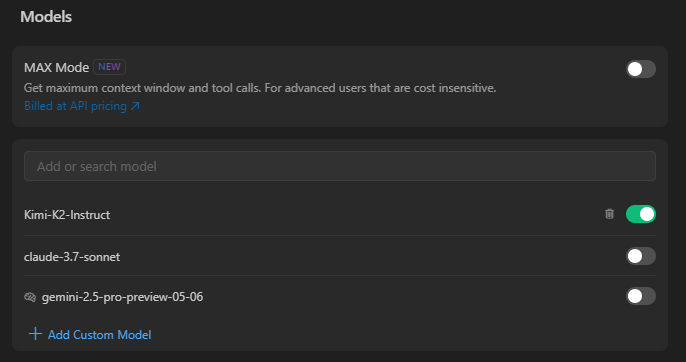Viewport: 686px width, 362px height.
Task: Click the Models section heading
Action: 46,17
